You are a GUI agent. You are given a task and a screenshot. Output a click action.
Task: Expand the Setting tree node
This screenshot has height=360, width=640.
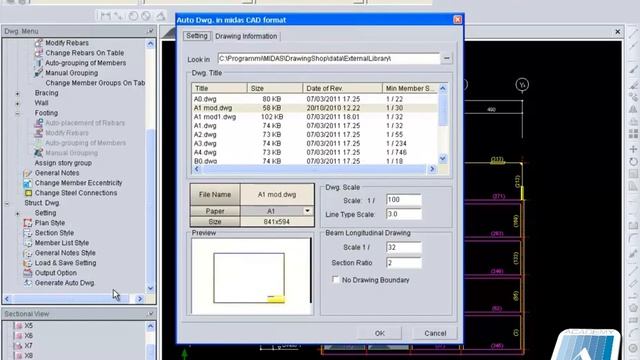pyautogui.click(x=18, y=213)
